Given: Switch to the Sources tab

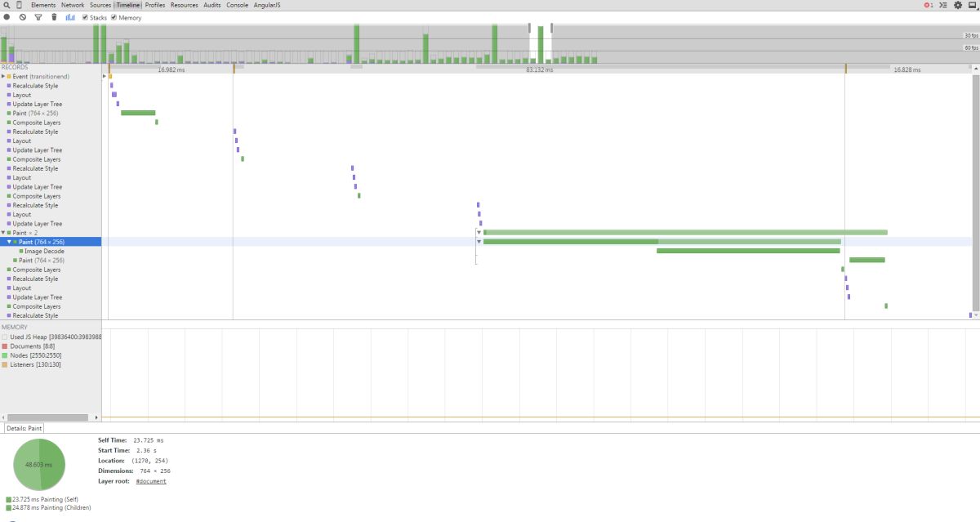Looking at the screenshot, I should 100,5.
